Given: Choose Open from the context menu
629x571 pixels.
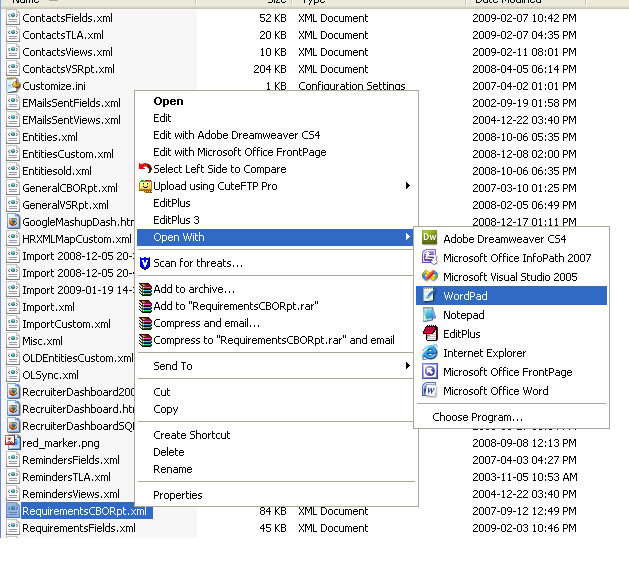Looking at the screenshot, I should pyautogui.click(x=168, y=101).
